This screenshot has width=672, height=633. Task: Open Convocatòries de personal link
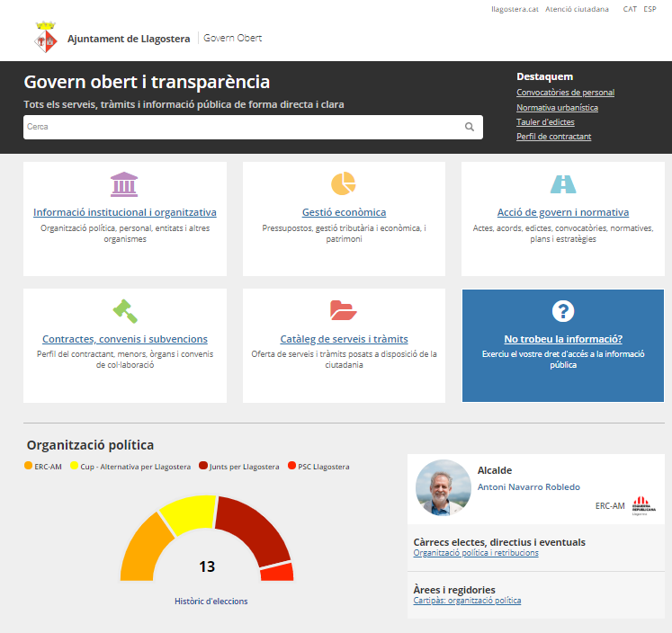click(x=565, y=93)
